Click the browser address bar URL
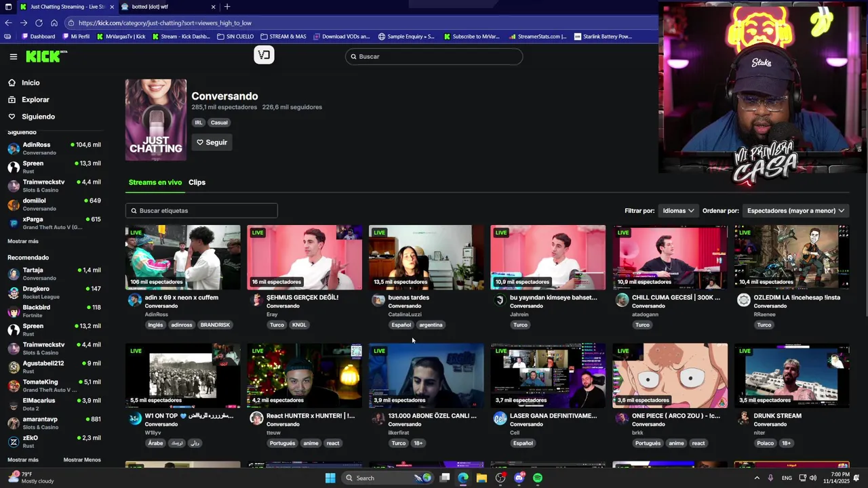Image resolution: width=868 pixels, height=488 pixels. 165,23
